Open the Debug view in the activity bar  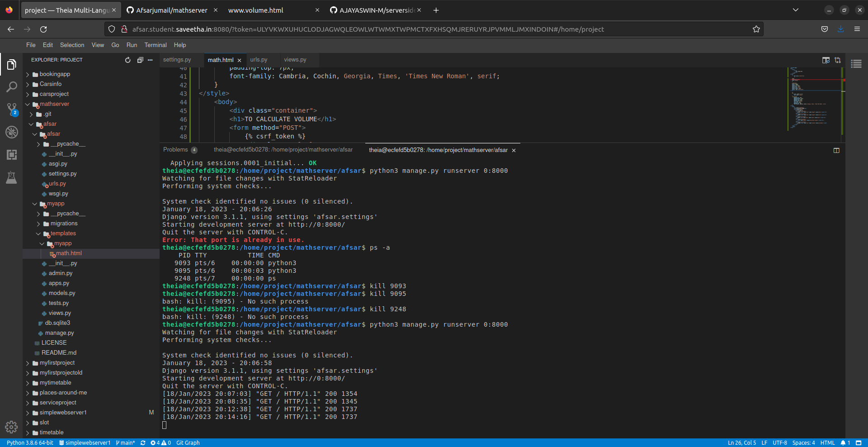tap(11, 132)
